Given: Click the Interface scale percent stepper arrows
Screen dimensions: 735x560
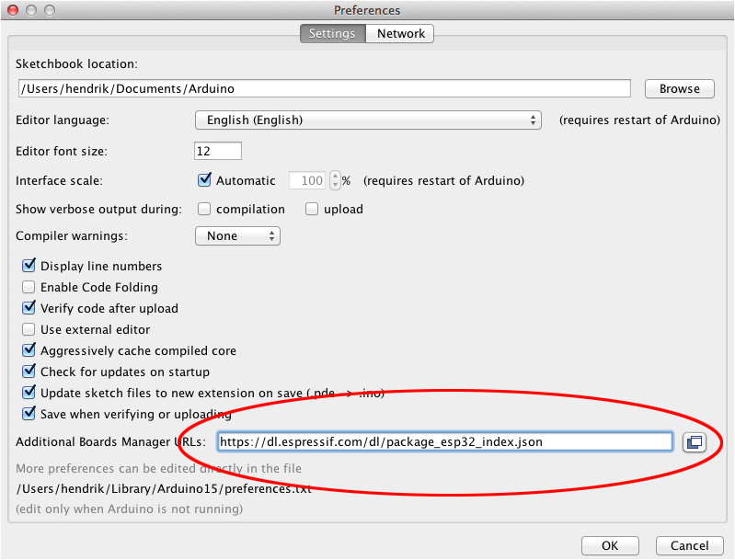Looking at the screenshot, I should tap(335, 180).
